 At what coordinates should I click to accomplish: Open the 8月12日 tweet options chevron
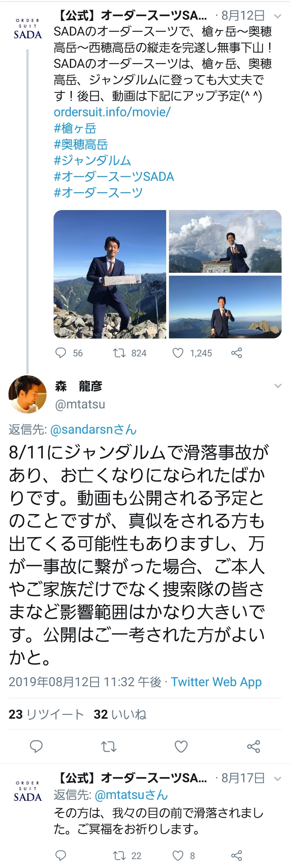tap(278, 16)
